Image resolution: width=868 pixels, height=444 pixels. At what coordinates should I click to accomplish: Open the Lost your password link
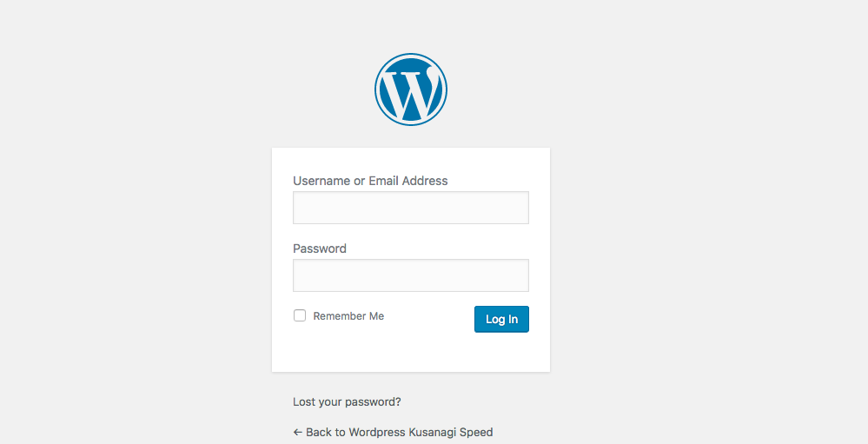[x=347, y=402]
